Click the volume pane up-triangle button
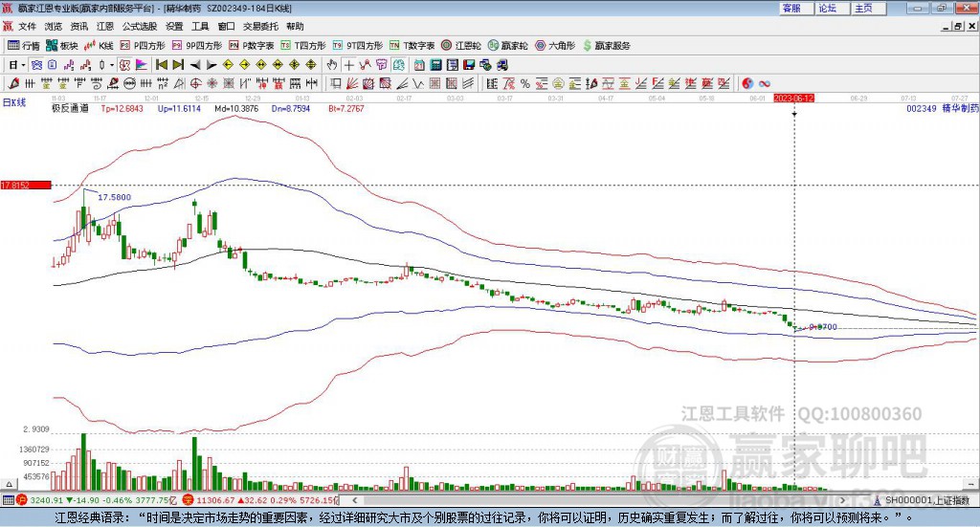980x527 pixels. click(x=9, y=484)
